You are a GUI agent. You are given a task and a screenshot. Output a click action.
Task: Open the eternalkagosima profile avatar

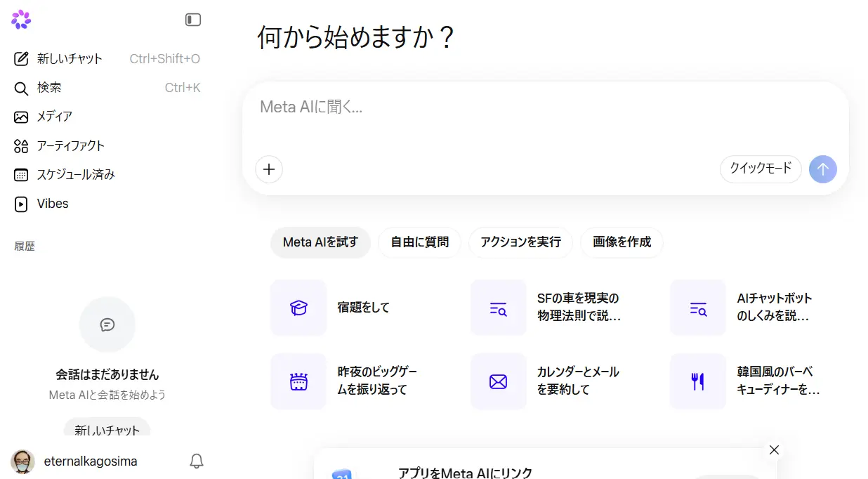22,461
